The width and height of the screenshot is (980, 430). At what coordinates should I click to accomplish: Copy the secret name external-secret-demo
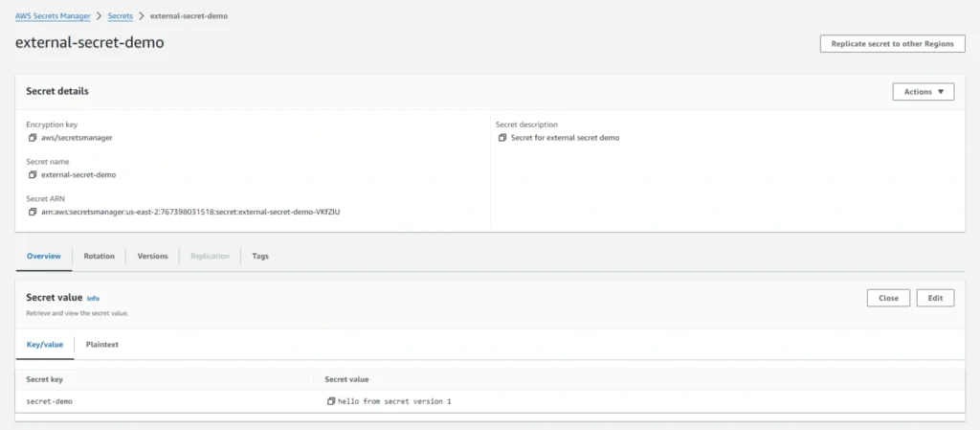click(x=33, y=175)
